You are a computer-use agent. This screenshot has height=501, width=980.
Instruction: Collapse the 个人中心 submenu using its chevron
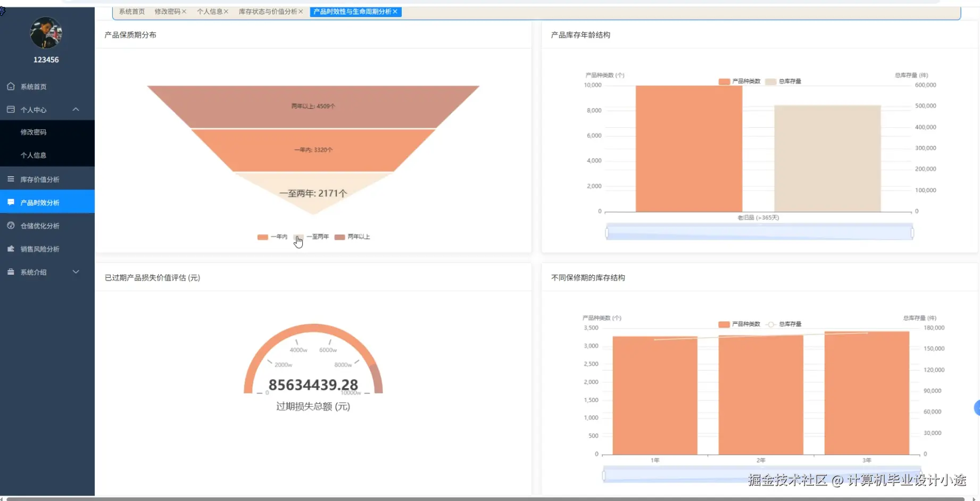pyautogui.click(x=76, y=109)
